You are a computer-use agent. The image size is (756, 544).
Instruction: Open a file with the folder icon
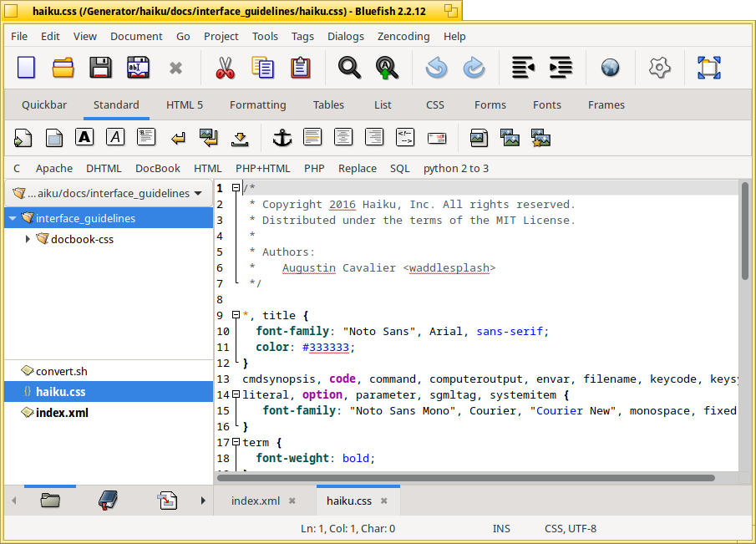pos(63,68)
